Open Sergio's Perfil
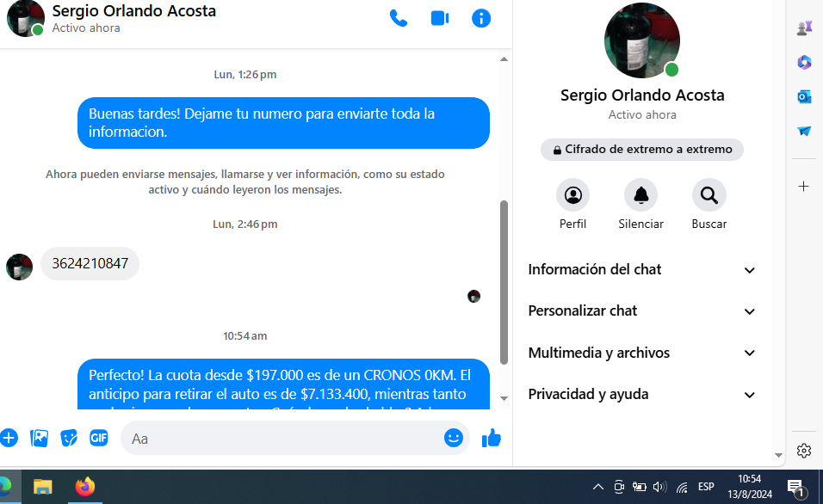 tap(572, 196)
